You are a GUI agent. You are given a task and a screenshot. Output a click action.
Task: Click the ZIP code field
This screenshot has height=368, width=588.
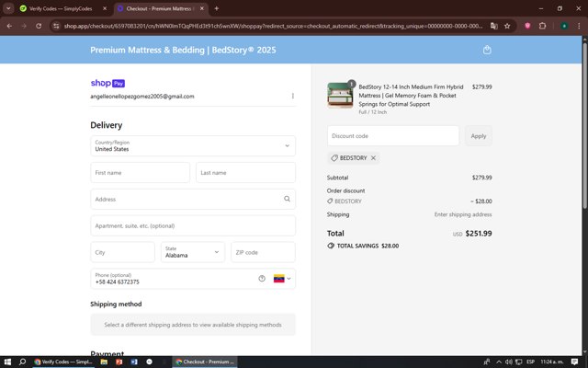tap(263, 252)
